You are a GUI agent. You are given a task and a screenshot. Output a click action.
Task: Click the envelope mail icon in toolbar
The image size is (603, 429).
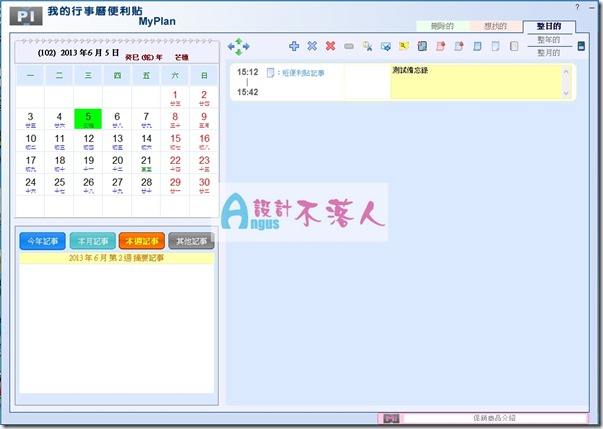tap(385, 46)
